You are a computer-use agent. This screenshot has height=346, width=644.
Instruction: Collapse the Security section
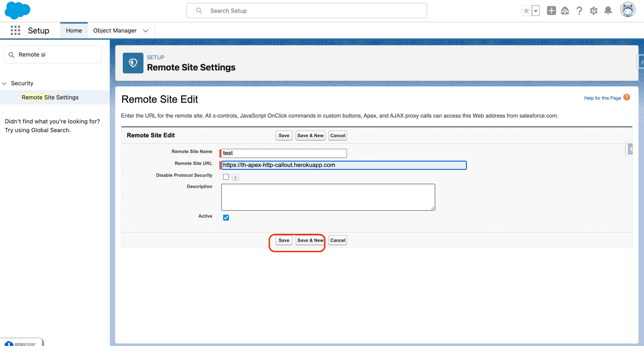(4, 83)
